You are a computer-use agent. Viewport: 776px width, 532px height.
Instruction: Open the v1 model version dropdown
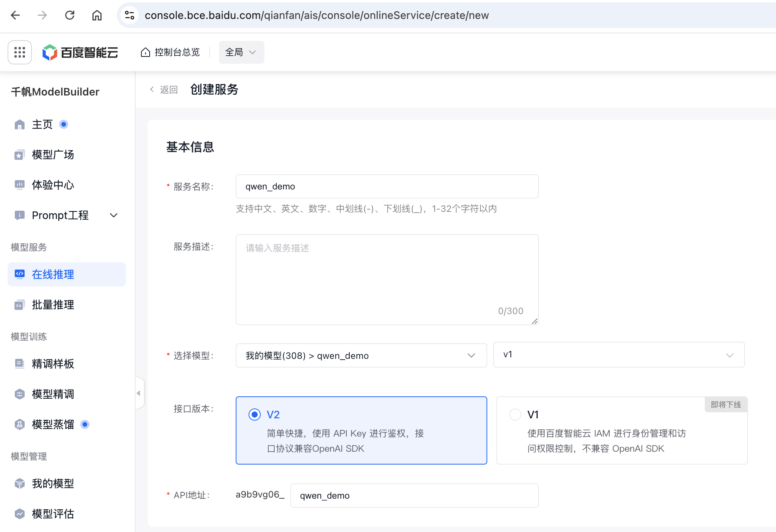[x=619, y=355]
